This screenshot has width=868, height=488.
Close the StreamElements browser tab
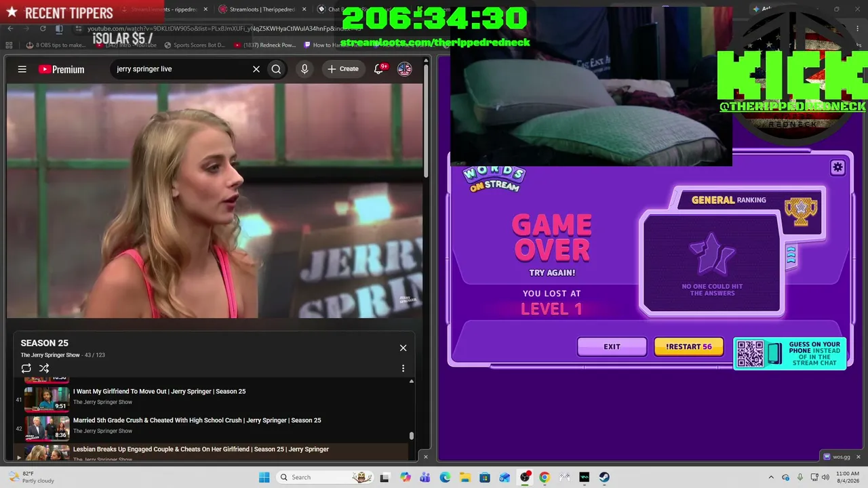tap(205, 9)
